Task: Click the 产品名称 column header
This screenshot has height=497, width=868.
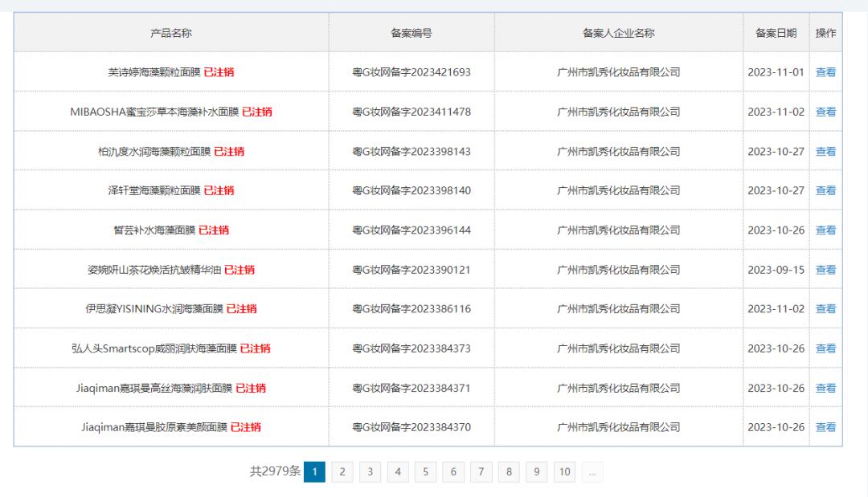Action: click(171, 33)
